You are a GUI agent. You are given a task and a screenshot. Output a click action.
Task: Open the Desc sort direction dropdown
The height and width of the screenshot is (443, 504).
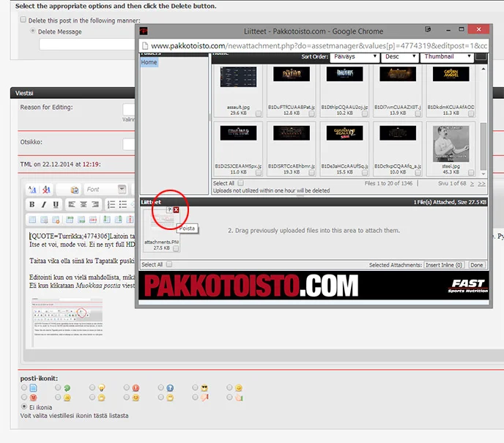click(x=399, y=56)
